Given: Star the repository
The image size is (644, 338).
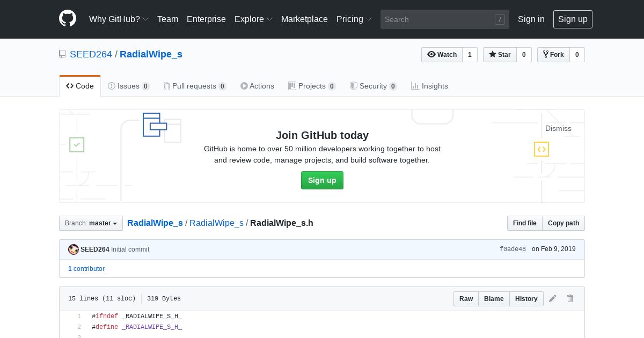Looking at the screenshot, I should point(500,55).
